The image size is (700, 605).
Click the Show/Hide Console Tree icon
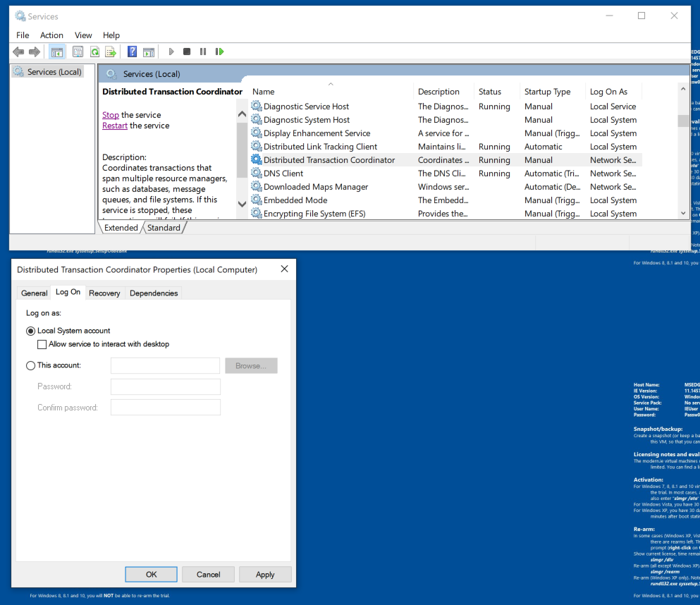pyautogui.click(x=57, y=51)
